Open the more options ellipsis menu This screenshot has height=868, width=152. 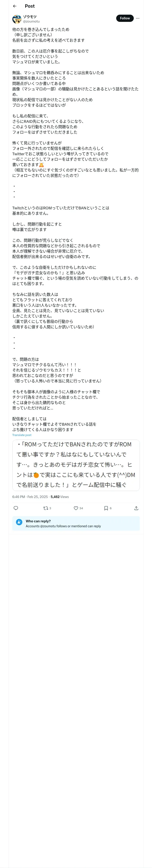click(x=138, y=18)
